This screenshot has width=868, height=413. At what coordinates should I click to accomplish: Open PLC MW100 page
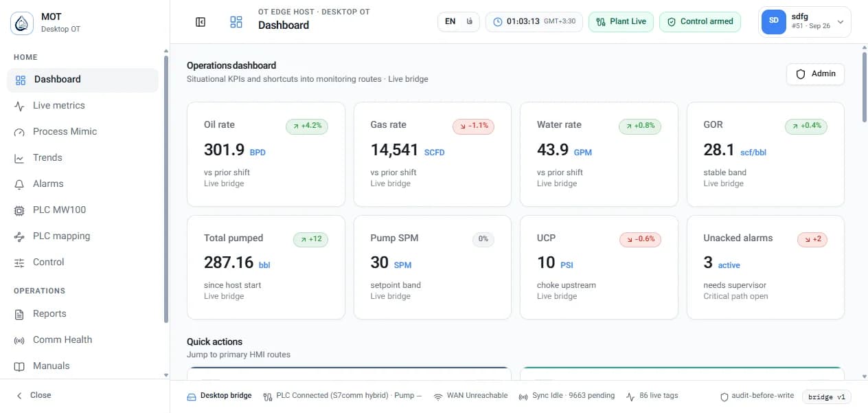82,210
